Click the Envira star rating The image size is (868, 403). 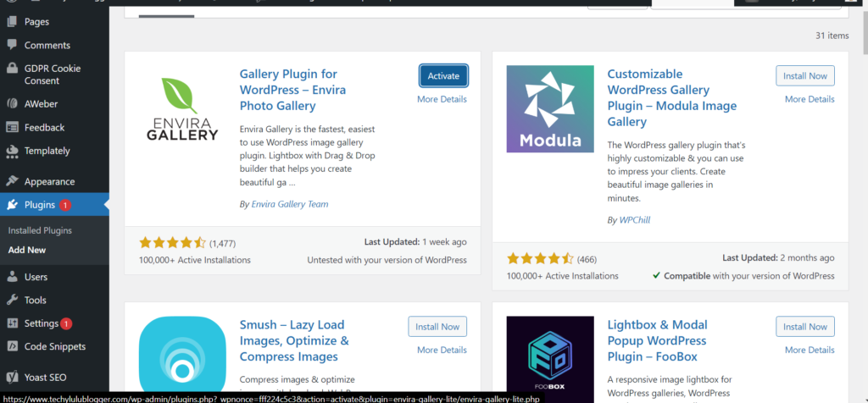(172, 242)
